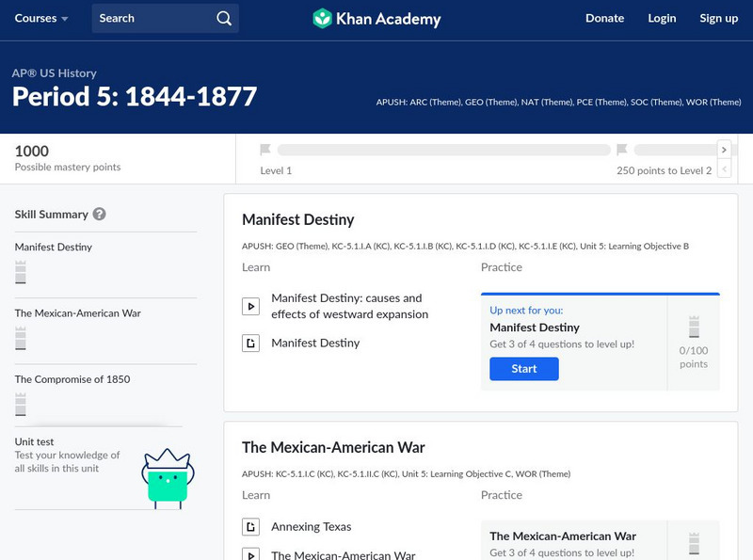Click the Level 1 mastery progress bar
This screenshot has width=753, height=560.
pos(444,150)
